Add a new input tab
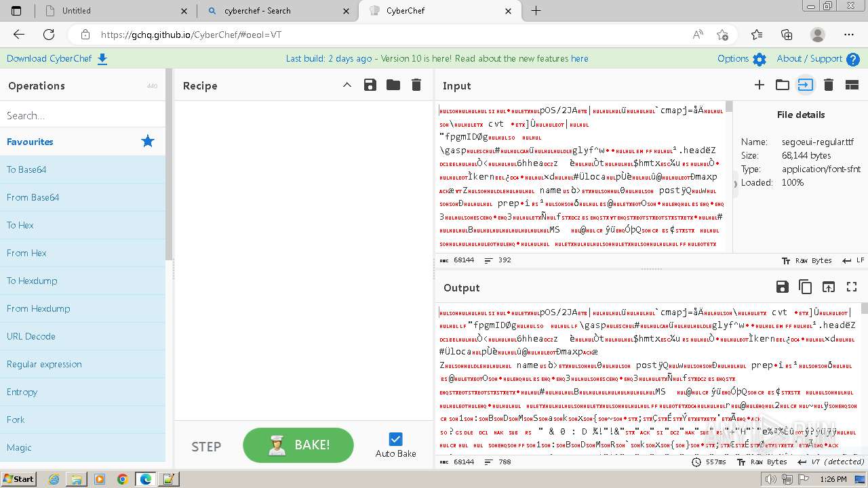Screen dimensions: 868x488 (x=759, y=85)
